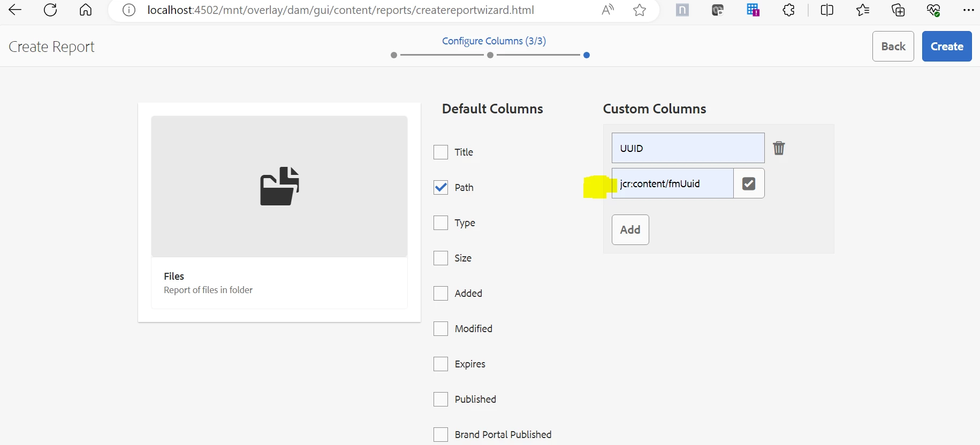The image size is (980, 445).
Task: Check the Modified column checkbox
Action: [x=440, y=329]
